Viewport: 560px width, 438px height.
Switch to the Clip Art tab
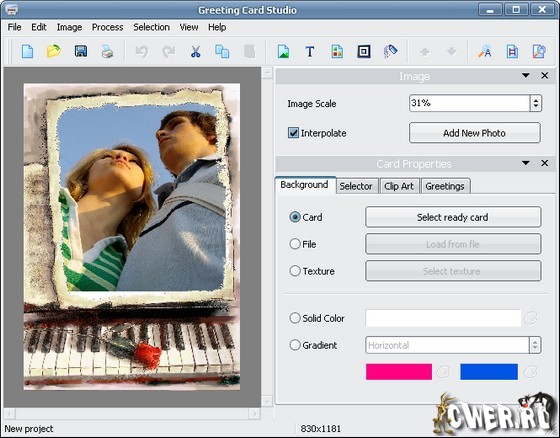pyautogui.click(x=399, y=186)
